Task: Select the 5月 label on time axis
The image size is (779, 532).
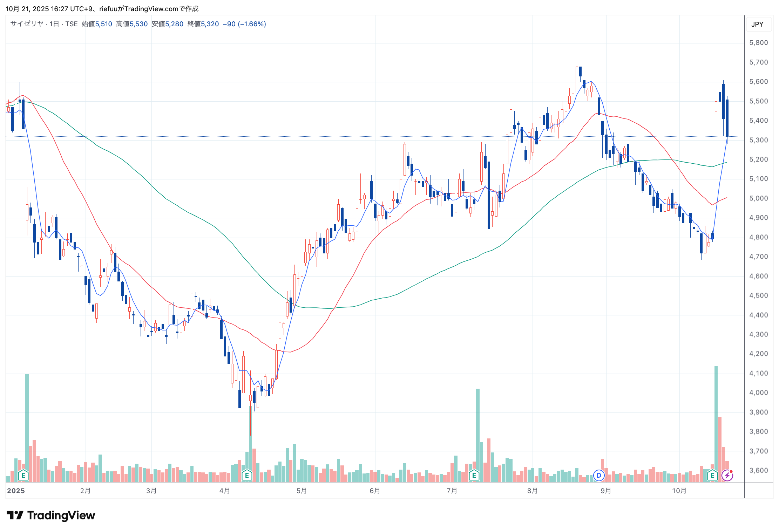Action: (302, 491)
